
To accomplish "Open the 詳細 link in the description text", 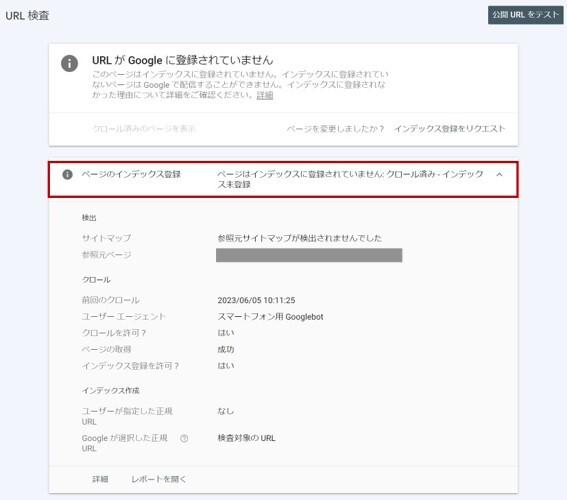I will 265,95.
